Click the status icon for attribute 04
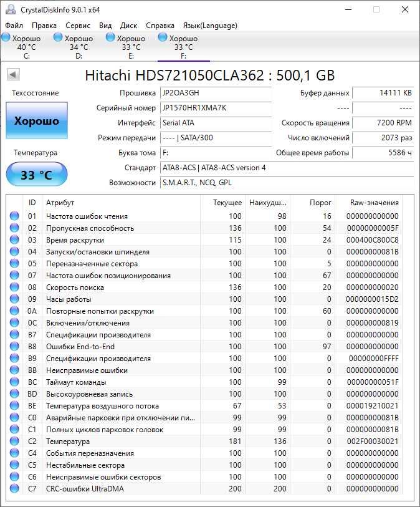 click(x=14, y=251)
